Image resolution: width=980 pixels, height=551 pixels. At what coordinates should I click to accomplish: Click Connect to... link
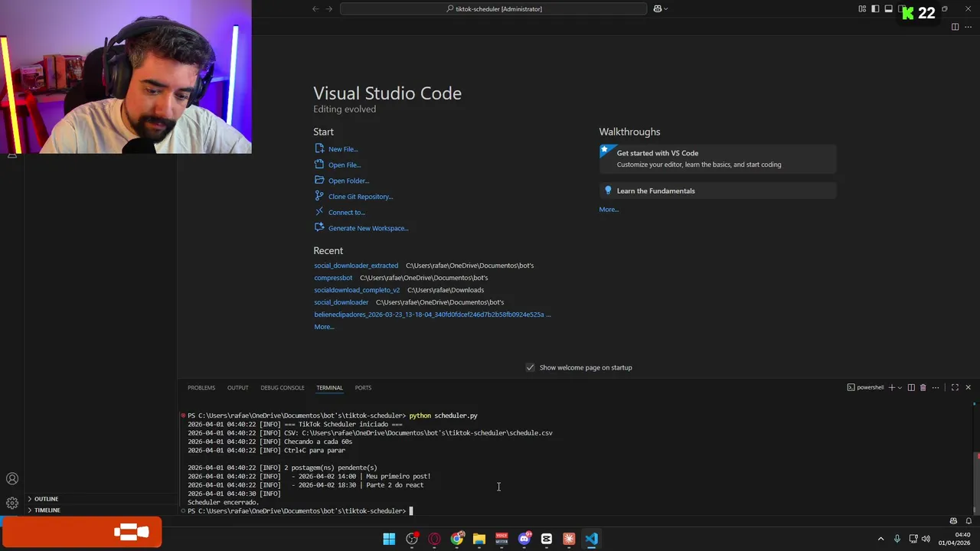point(347,212)
